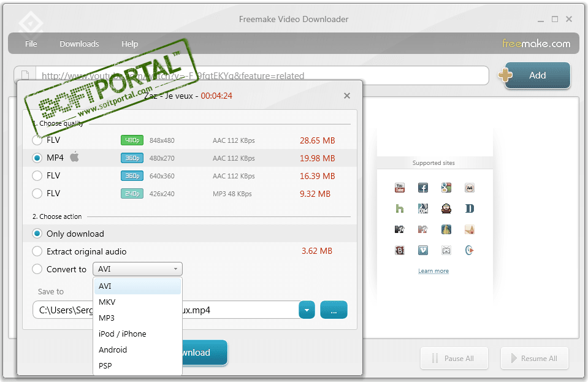
Task: Choose Extract original audio action
Action: 37,251
